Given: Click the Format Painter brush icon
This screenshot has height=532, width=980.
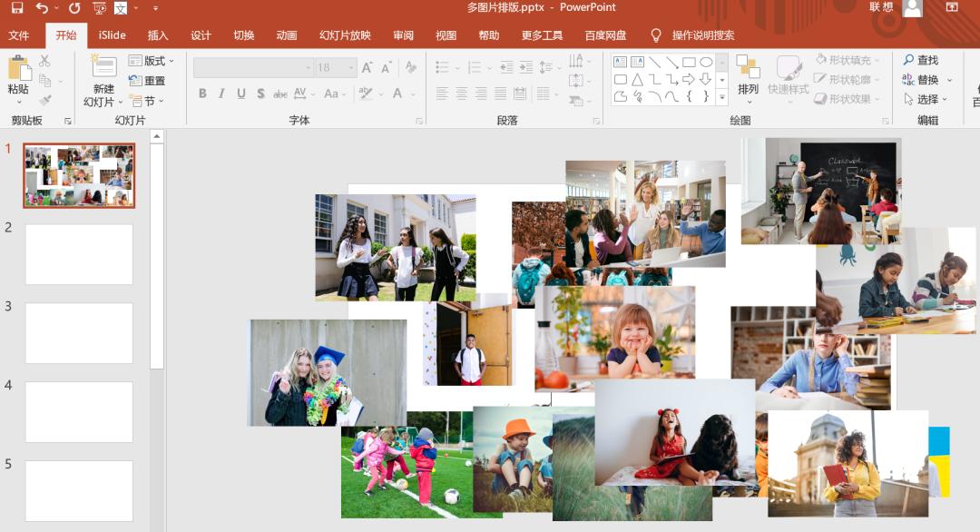Looking at the screenshot, I should [x=44, y=100].
